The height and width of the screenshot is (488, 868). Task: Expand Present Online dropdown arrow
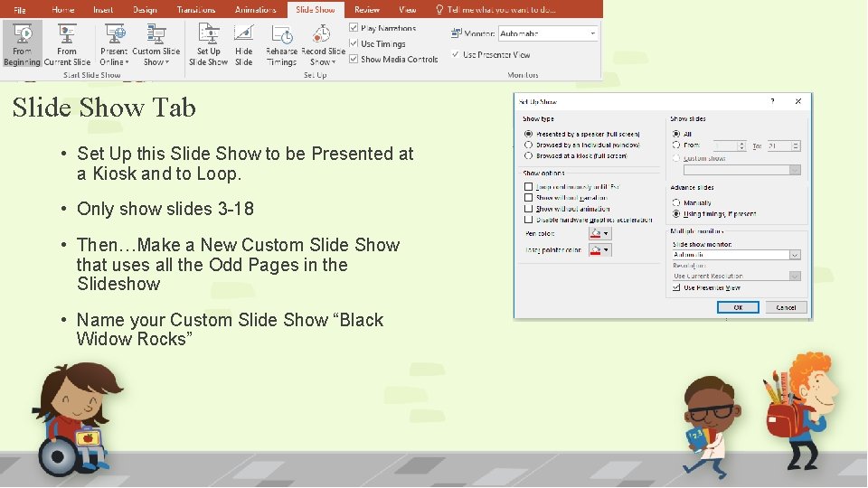pyautogui.click(x=127, y=62)
